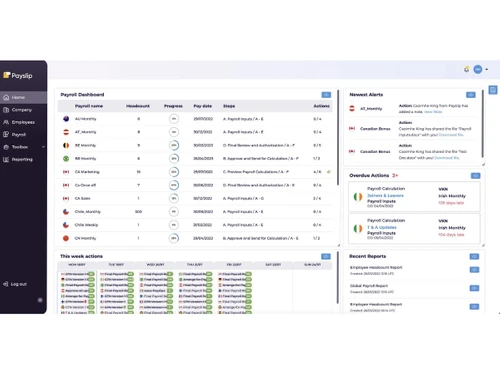Sort by Progress column header
This screenshot has width=500, height=375.
click(x=173, y=106)
